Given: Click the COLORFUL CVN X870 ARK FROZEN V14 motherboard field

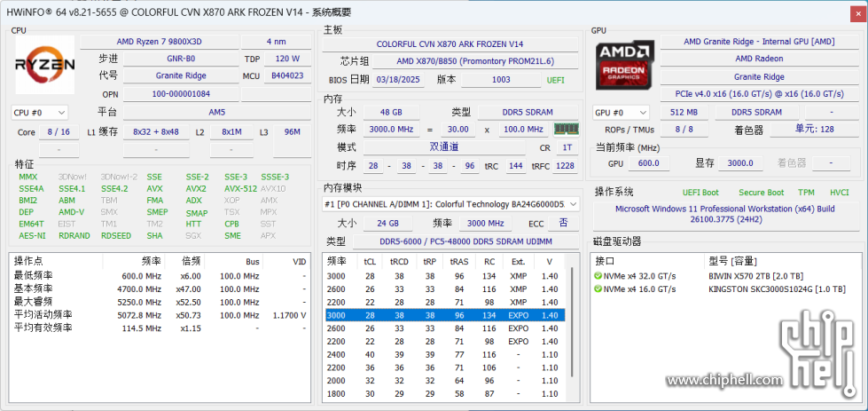Looking at the screenshot, I should click(450, 44).
